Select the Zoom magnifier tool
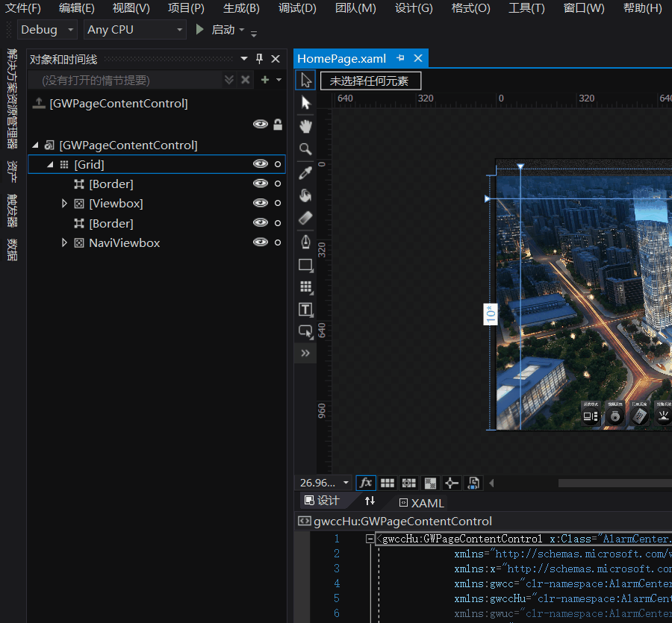Image resolution: width=672 pixels, height=623 pixels. point(305,149)
